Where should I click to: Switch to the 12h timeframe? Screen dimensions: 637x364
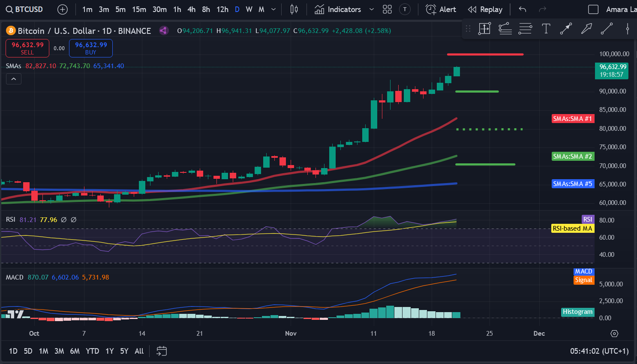[222, 9]
